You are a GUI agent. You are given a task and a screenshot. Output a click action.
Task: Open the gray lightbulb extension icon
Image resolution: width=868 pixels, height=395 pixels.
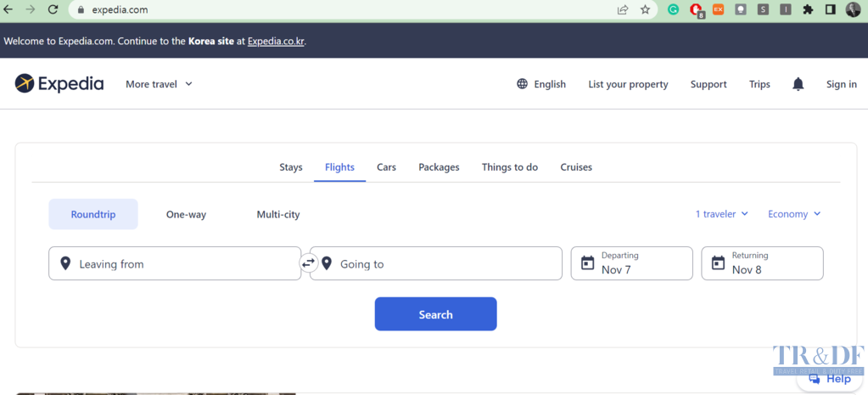click(741, 9)
